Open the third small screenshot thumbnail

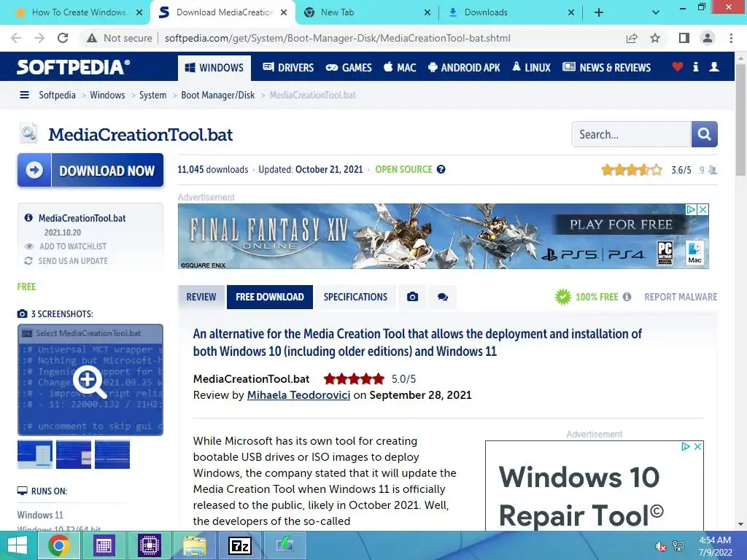(x=112, y=454)
